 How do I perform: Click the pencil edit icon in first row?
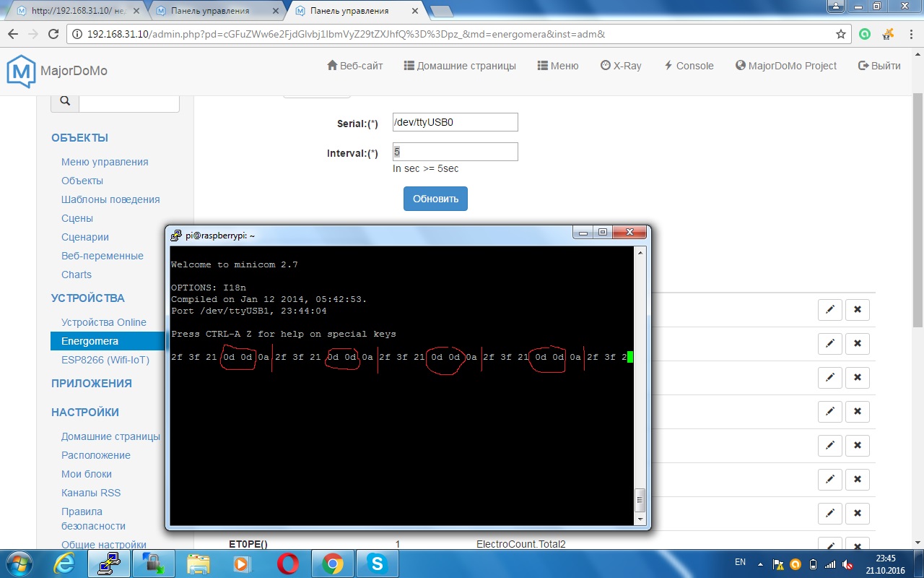coord(830,310)
